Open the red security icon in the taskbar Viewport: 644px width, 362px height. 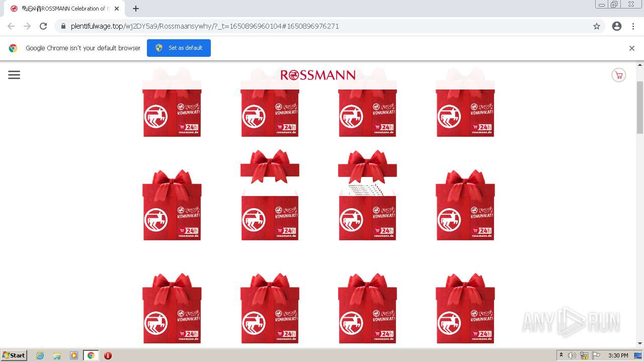tap(108, 355)
